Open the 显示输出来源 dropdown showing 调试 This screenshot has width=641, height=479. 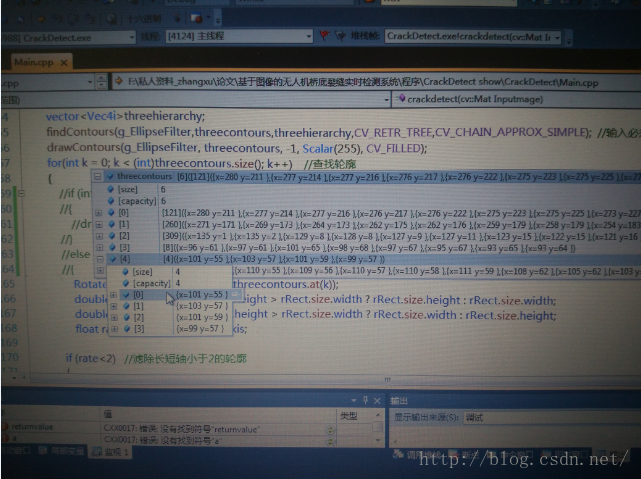tap(551, 417)
